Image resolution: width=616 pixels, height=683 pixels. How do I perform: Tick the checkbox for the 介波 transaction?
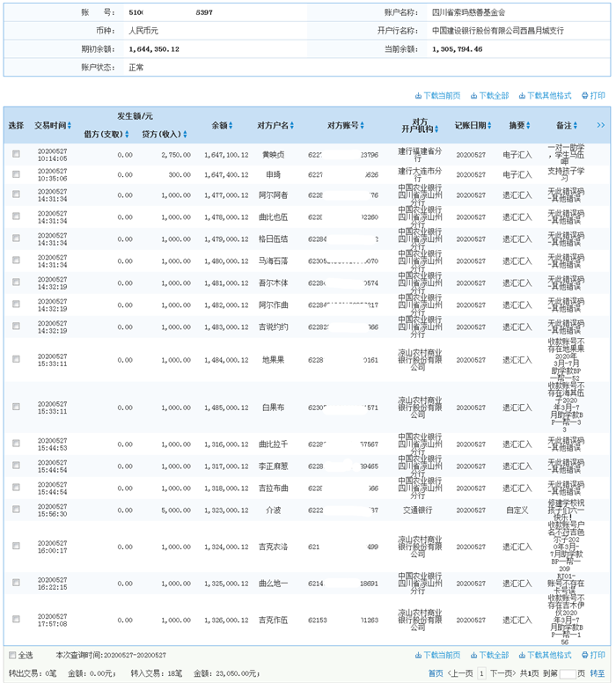(x=16, y=509)
